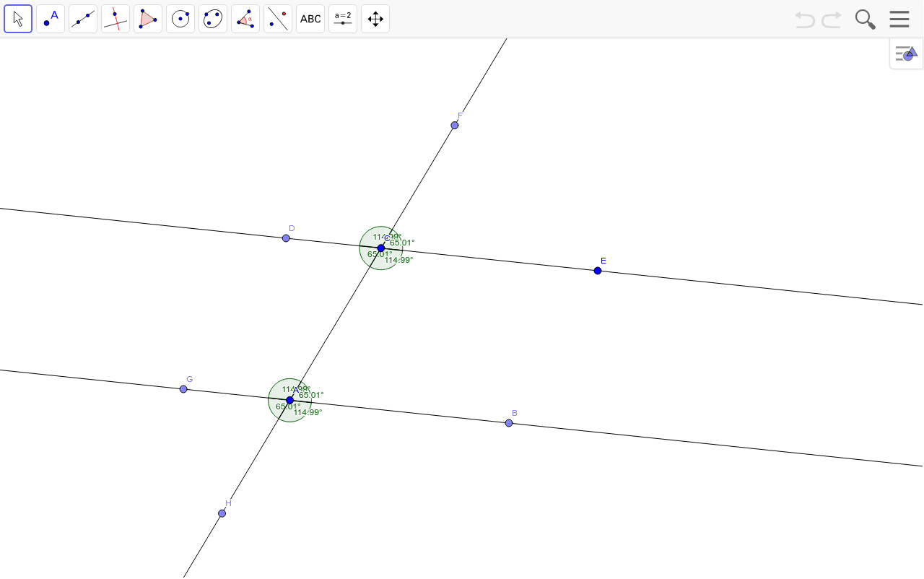Select the Ellipse tool
The width and height of the screenshot is (924, 579).
(x=213, y=19)
